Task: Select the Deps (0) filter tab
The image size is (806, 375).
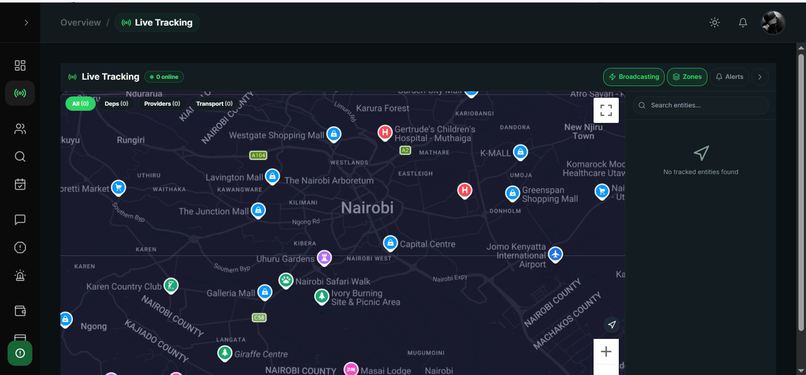Action: (x=117, y=104)
